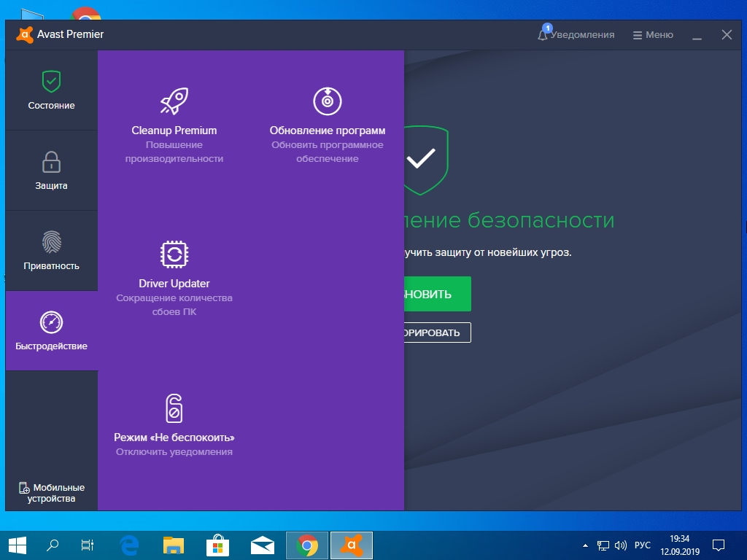Image resolution: width=747 pixels, height=560 pixels.
Task: Open the Windows Start menu
Action: [18, 545]
